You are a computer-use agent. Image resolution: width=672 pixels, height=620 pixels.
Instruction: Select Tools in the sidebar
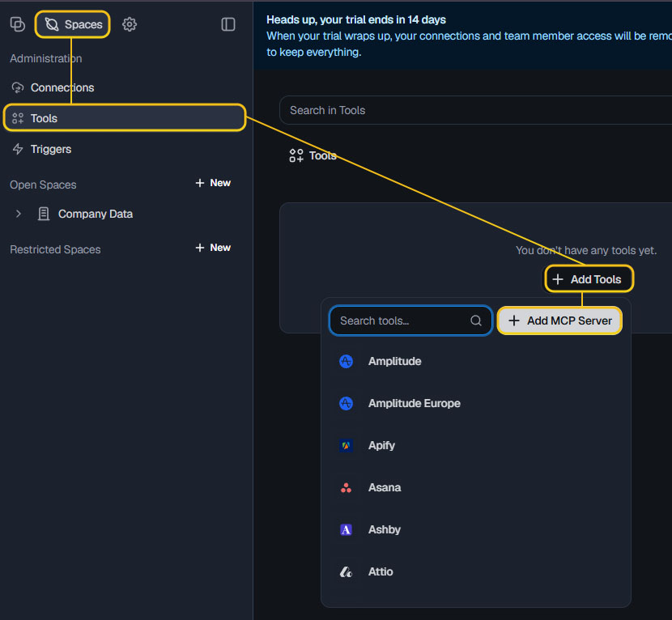coord(125,118)
